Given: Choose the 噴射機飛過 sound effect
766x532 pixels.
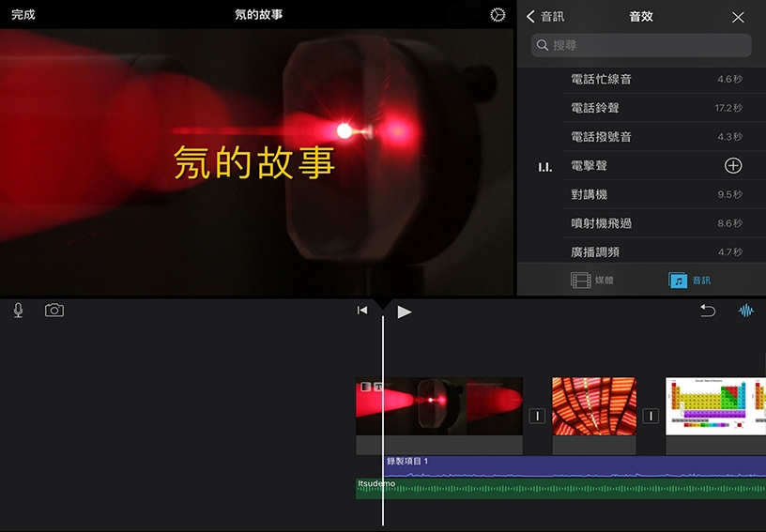Looking at the screenshot, I should (x=602, y=223).
